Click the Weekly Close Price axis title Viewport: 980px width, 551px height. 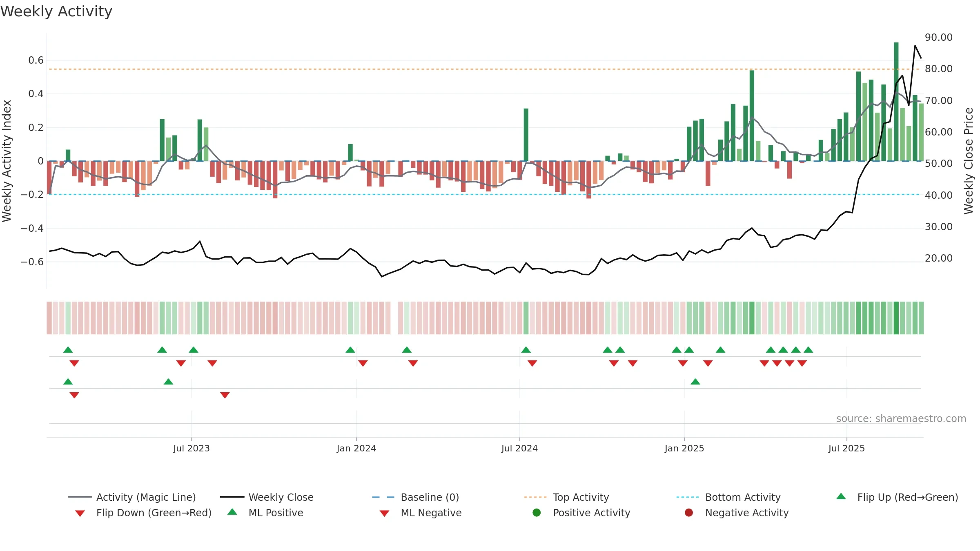(969, 161)
